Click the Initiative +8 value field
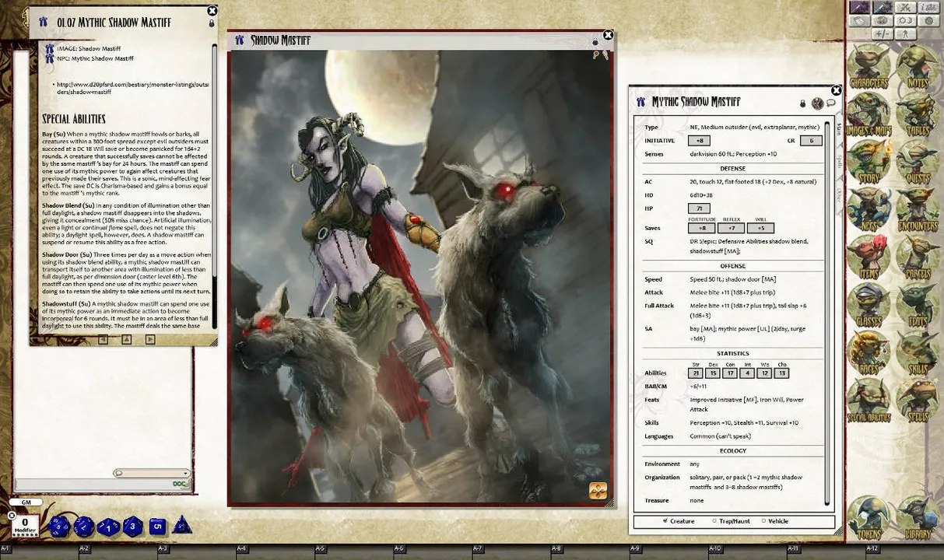 click(699, 141)
